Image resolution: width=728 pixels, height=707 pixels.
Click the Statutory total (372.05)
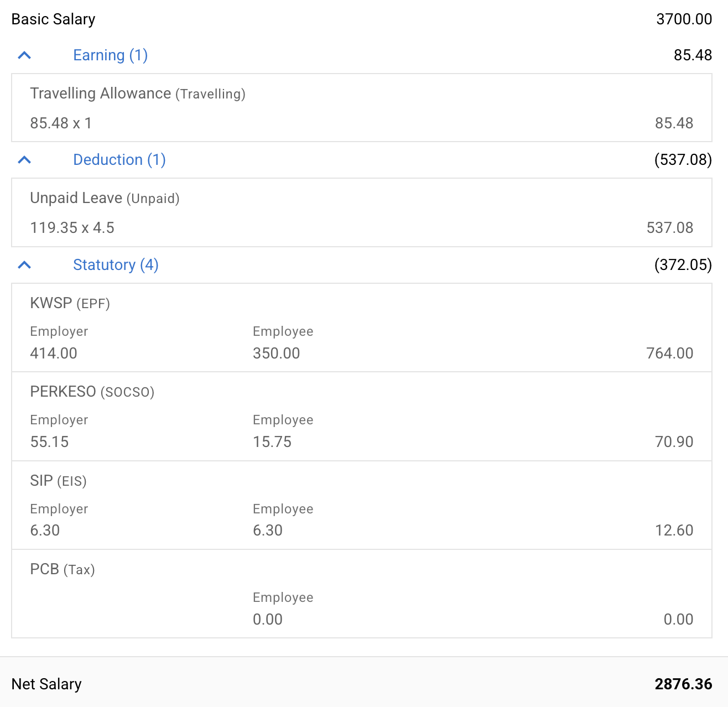(683, 265)
